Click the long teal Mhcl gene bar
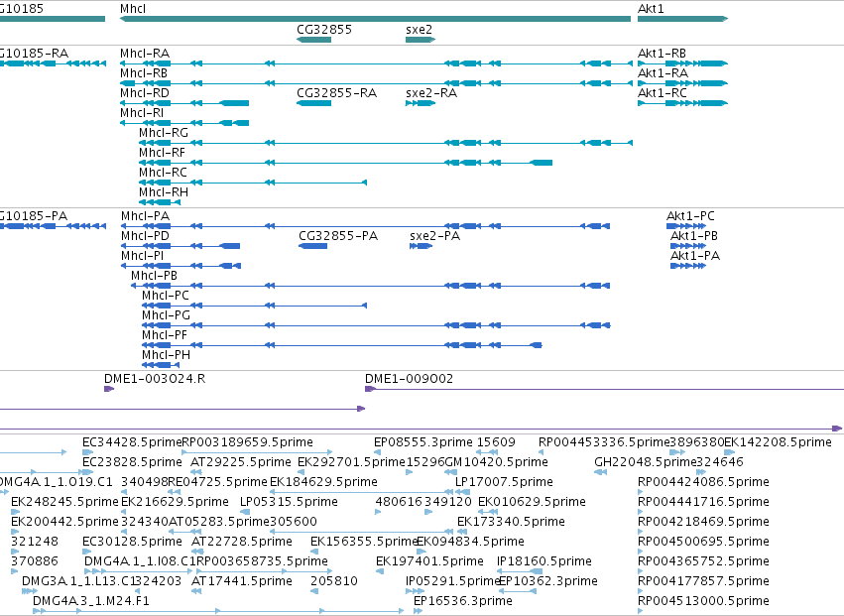The height and width of the screenshot is (616, 844). [375, 19]
